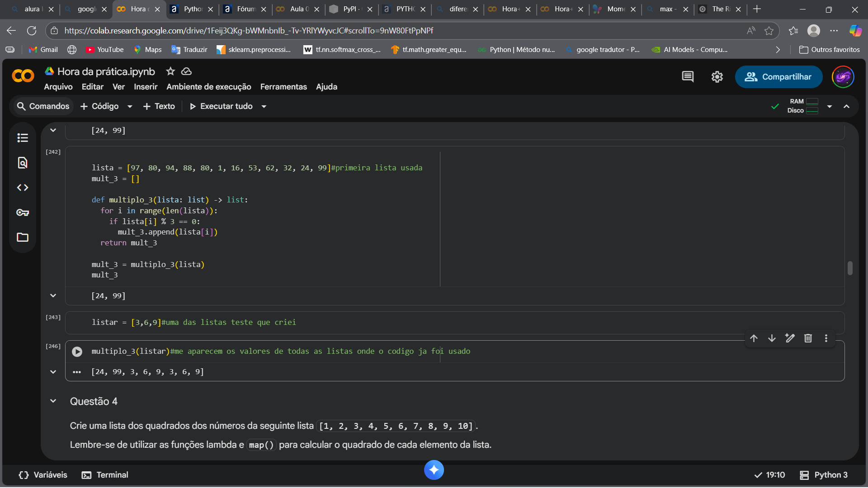Viewport: 868px width, 488px height.
Task: Open the Ambiente de execução menu
Action: (x=208, y=87)
